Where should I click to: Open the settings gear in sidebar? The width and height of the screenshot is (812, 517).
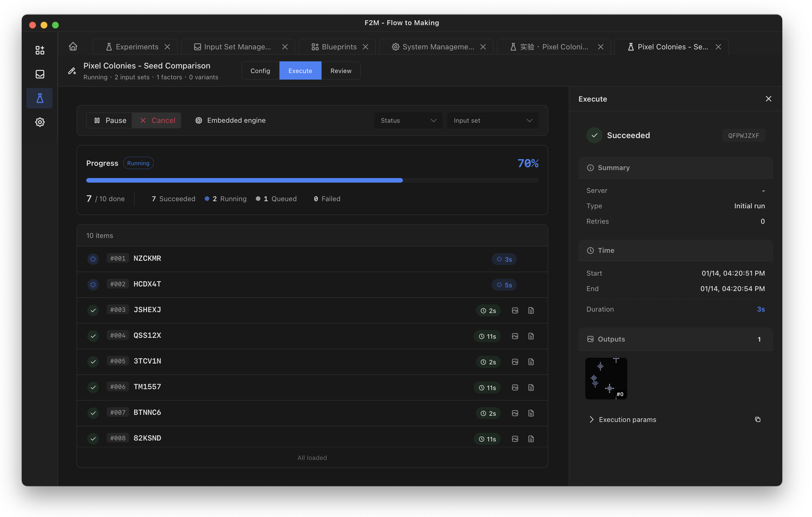(x=39, y=122)
